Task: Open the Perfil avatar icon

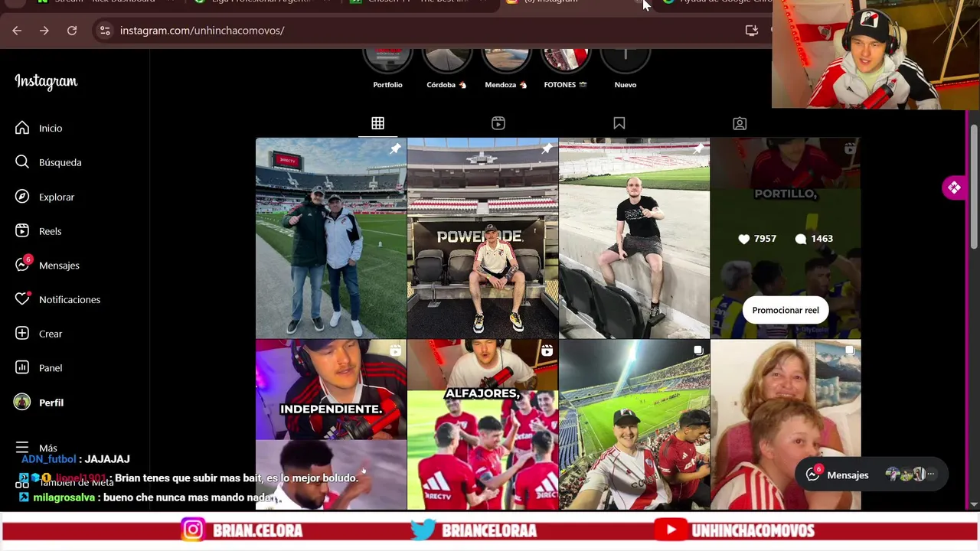Action: coord(22,403)
